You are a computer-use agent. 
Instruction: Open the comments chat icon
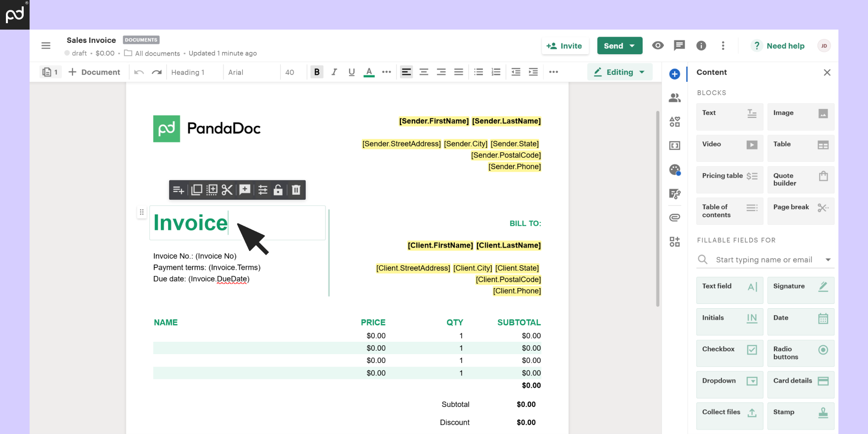[x=680, y=45]
